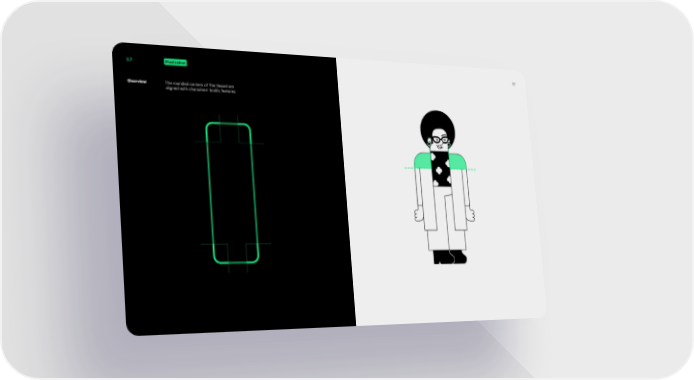Click the green section number in top-left
694x380 pixels.
[x=129, y=59]
